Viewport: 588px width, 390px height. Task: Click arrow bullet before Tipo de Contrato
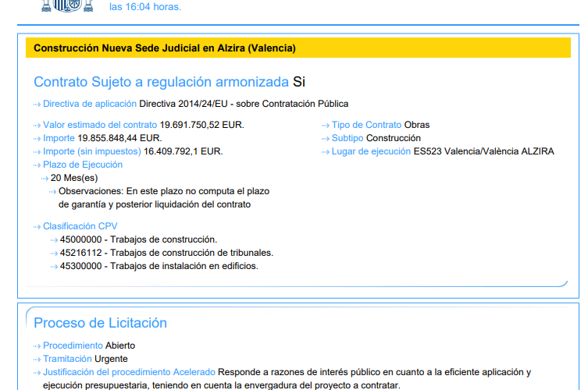pos(326,126)
